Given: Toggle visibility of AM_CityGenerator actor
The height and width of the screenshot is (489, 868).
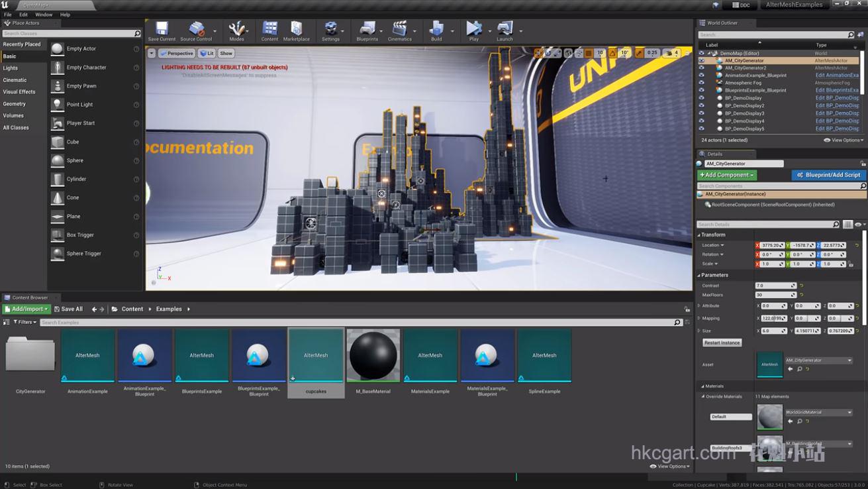Looking at the screenshot, I should coord(701,60).
